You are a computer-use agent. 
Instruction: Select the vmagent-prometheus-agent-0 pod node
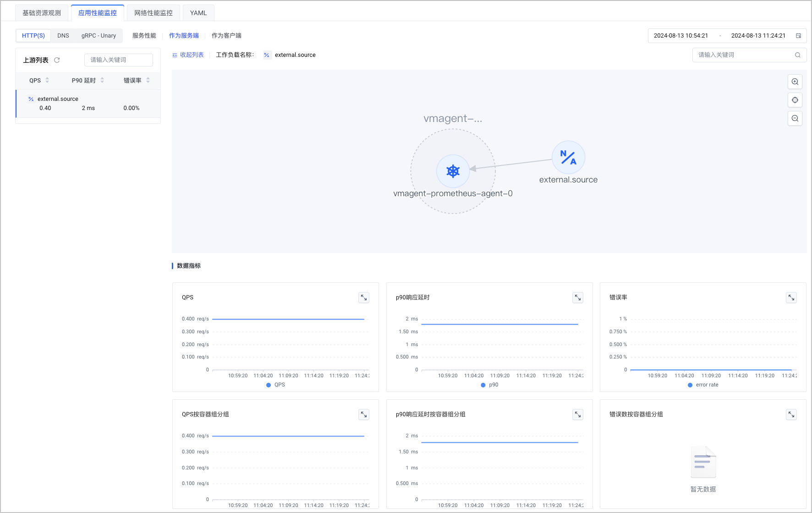[453, 171]
